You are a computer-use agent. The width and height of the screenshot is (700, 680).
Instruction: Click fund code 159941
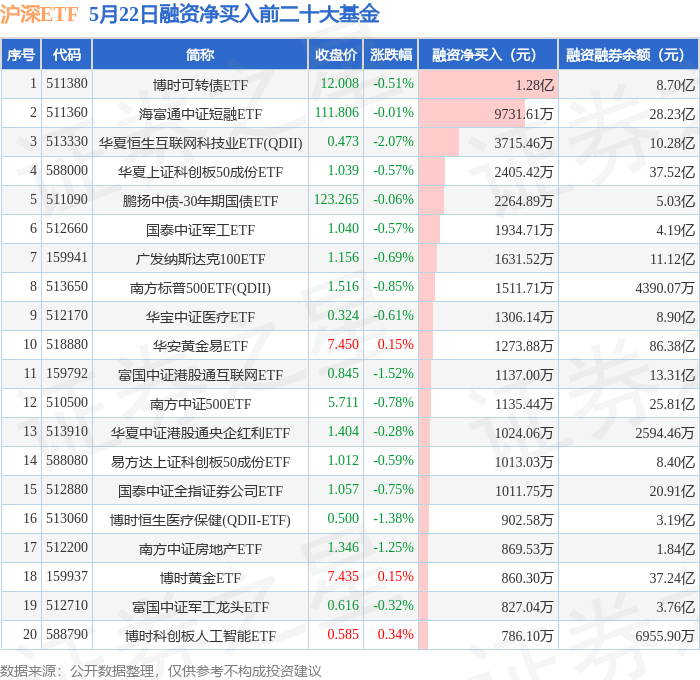67,258
